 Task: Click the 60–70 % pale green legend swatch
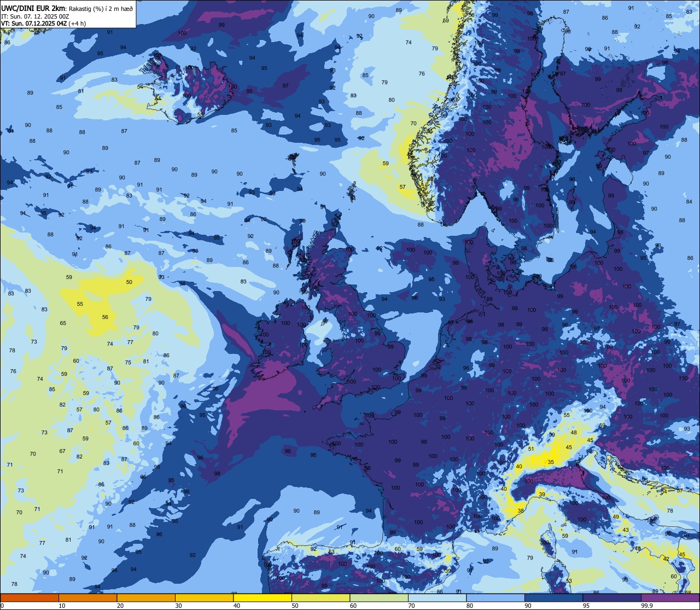(379, 597)
